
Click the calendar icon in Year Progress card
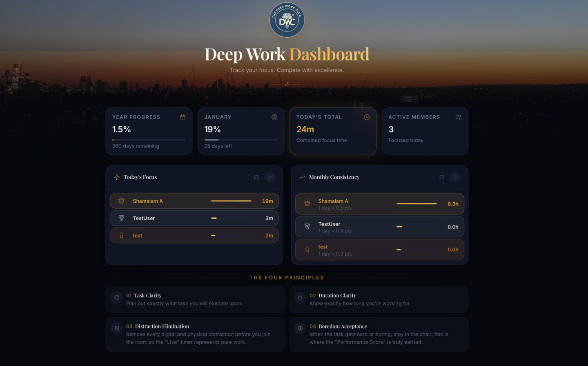coord(183,117)
